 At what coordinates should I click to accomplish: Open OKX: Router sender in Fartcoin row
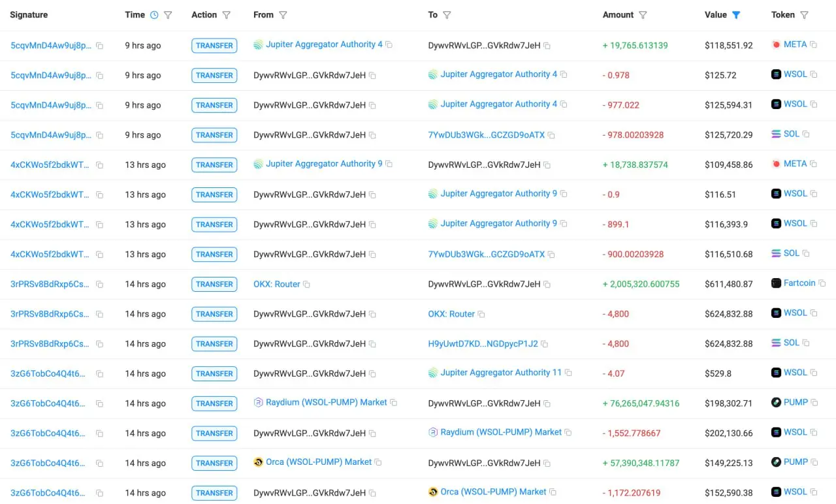277,285
